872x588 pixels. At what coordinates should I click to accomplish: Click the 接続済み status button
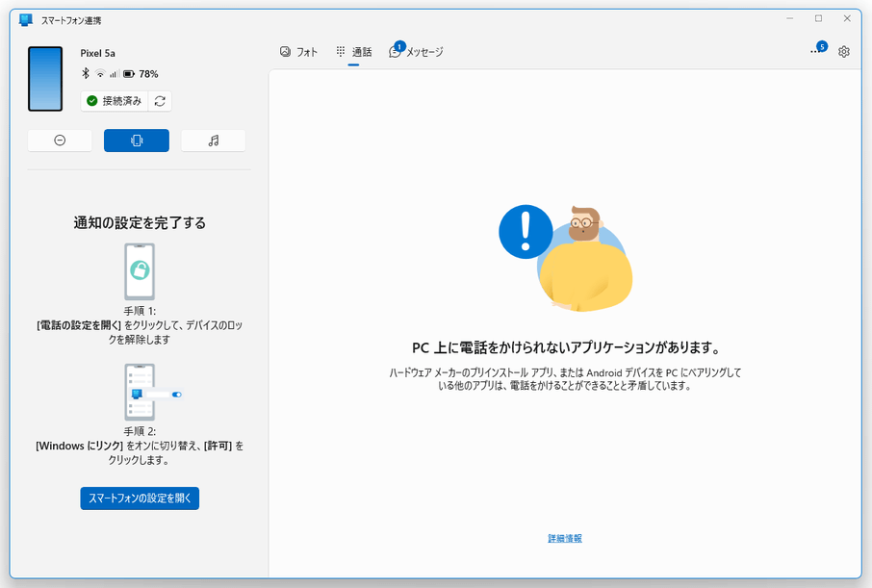[x=115, y=101]
